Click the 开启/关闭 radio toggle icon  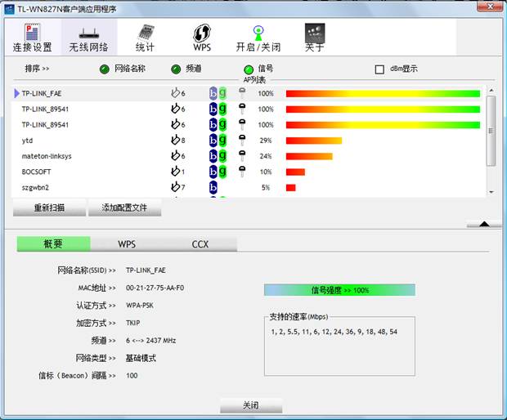(258, 37)
